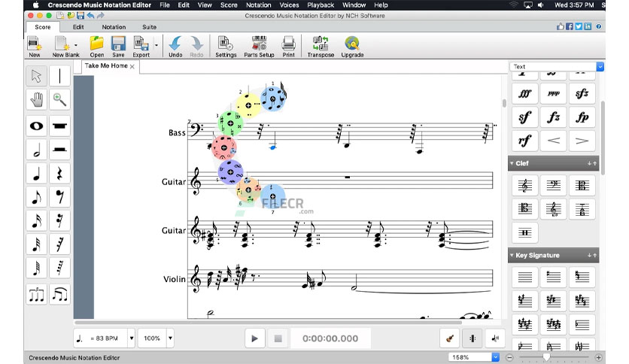
Task: Click the Undo button
Action: pyautogui.click(x=175, y=47)
